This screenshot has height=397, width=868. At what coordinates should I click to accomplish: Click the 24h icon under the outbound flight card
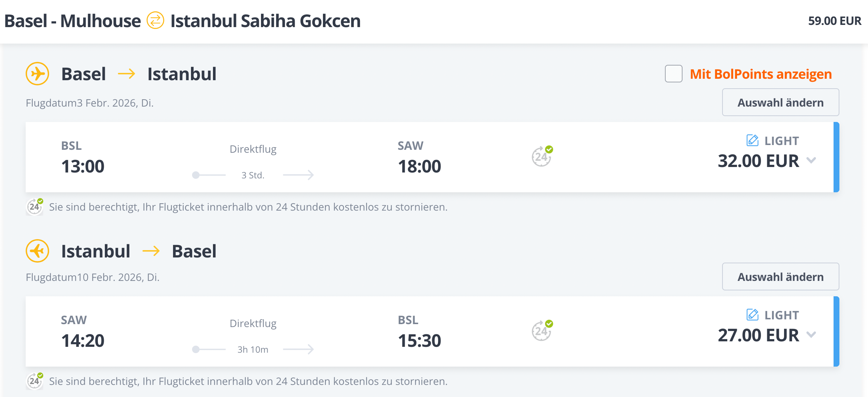click(x=35, y=207)
